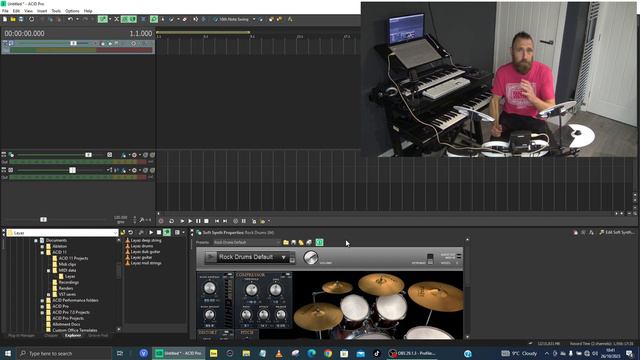
Task: Click the Explorer refresh icon
Action: (x=131, y=233)
